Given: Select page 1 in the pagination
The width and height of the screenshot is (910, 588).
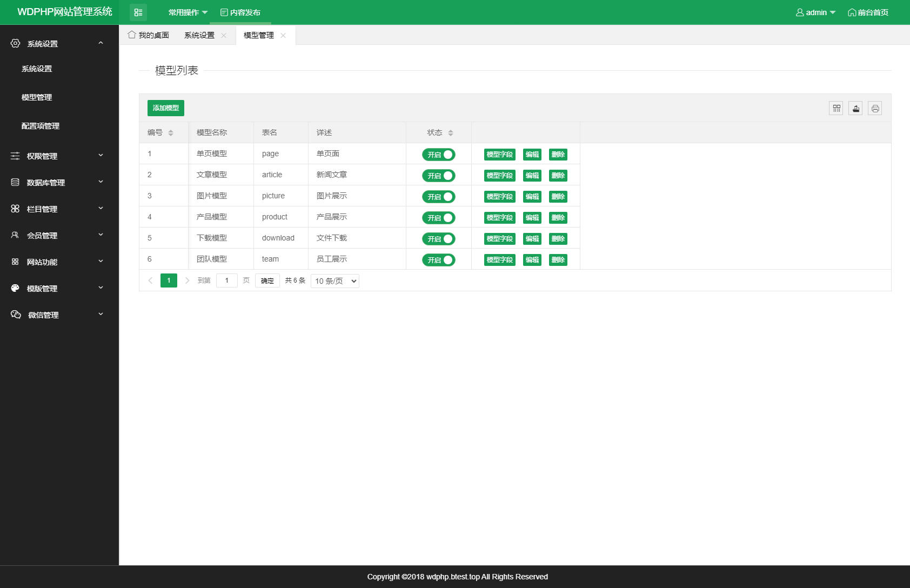Looking at the screenshot, I should click(x=169, y=280).
